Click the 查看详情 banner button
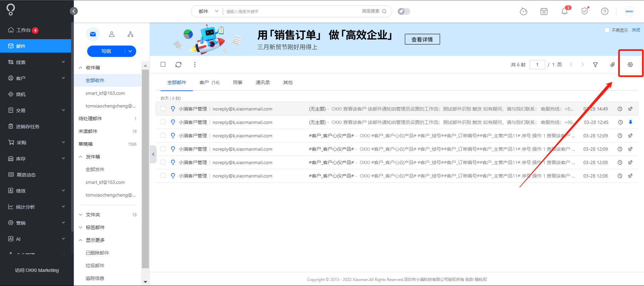 pos(422,39)
